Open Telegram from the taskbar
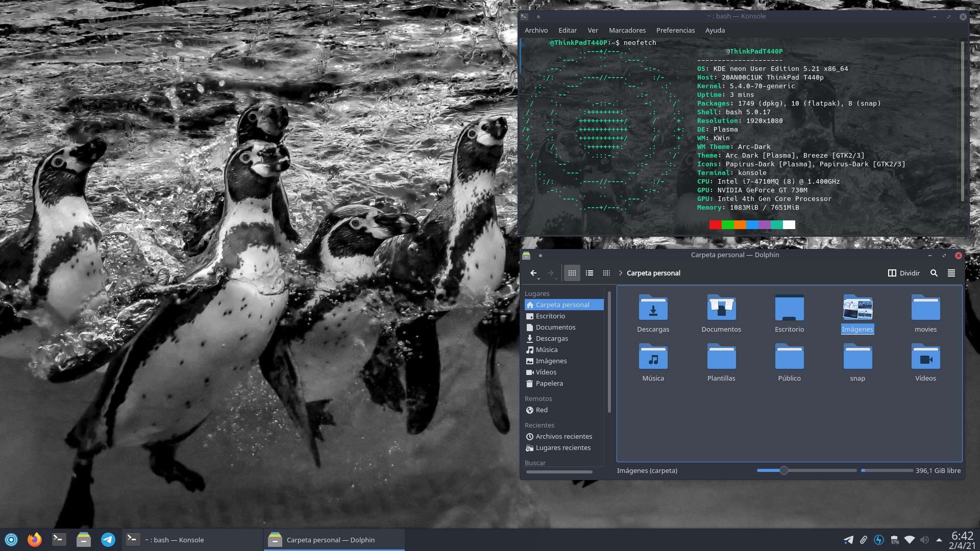 tap(108, 539)
